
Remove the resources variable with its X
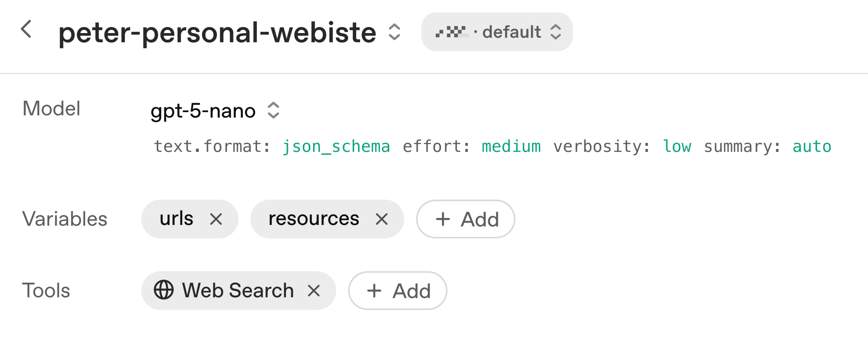pos(381,219)
